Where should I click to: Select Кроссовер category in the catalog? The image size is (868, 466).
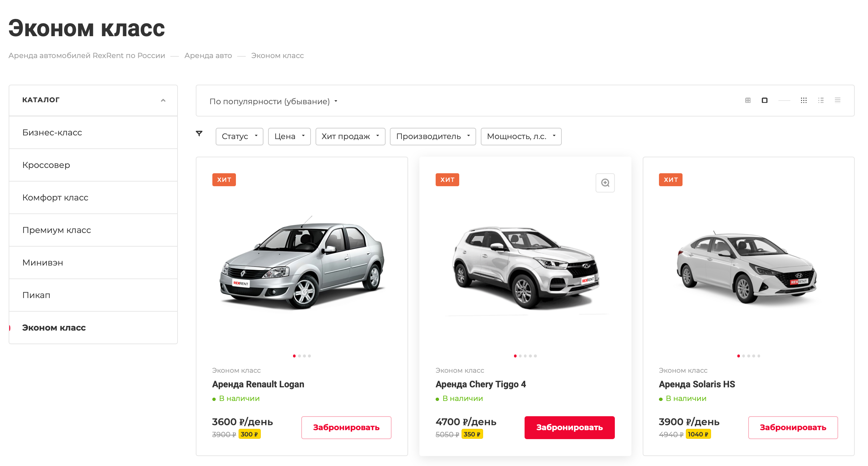pos(46,165)
